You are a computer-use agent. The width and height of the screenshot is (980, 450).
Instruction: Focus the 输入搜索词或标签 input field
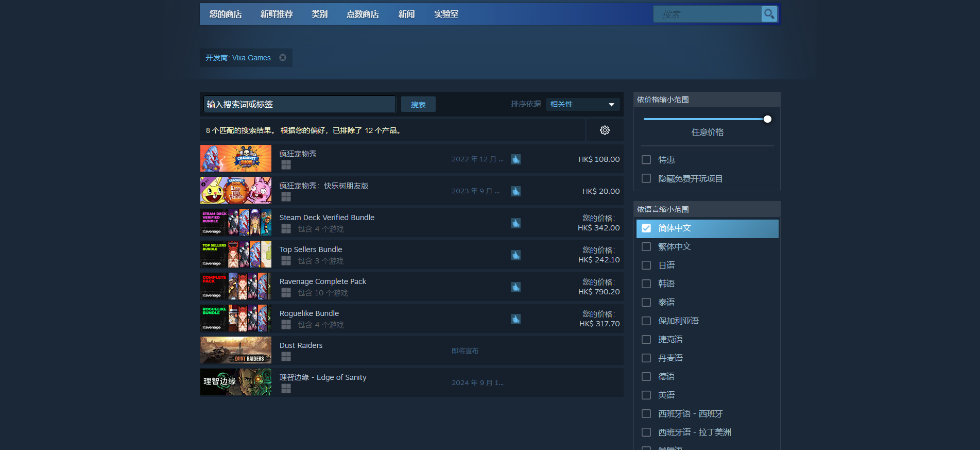[x=300, y=104]
